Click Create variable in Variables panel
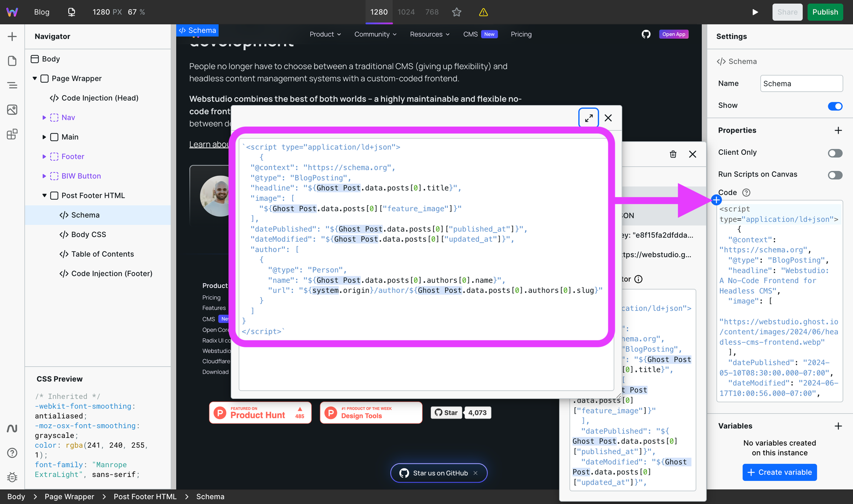This screenshot has height=504, width=853. pos(779,472)
